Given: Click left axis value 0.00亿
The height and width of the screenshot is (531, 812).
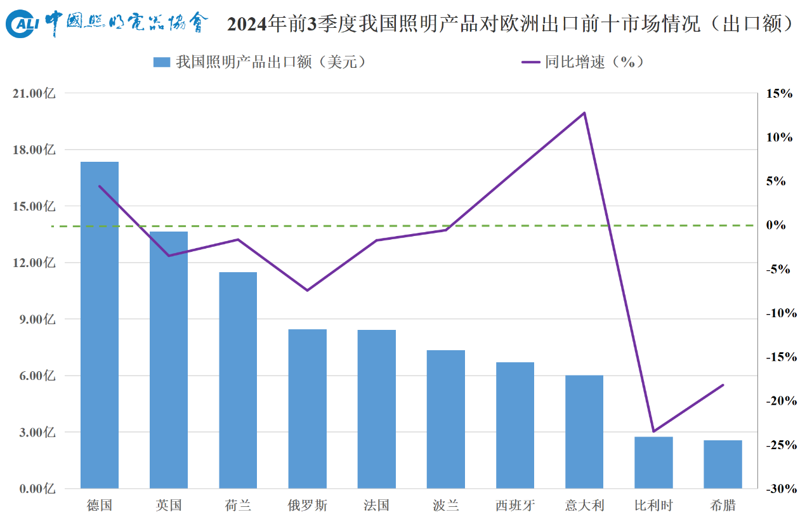Looking at the screenshot, I should (37, 488).
